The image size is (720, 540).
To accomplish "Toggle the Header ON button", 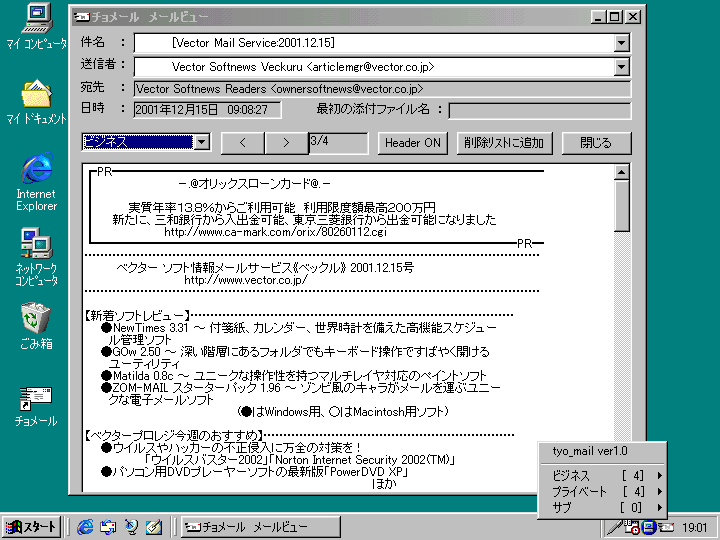I will (412, 143).
